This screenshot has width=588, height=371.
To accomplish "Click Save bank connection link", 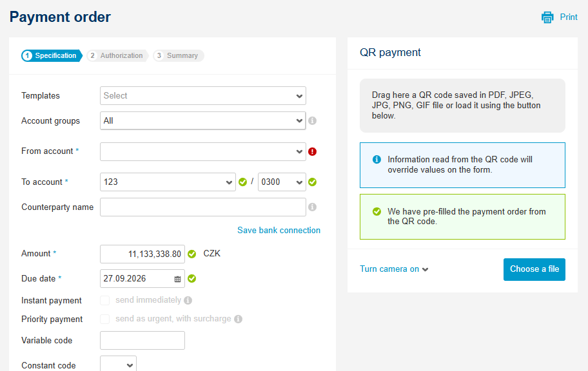I will (279, 230).
